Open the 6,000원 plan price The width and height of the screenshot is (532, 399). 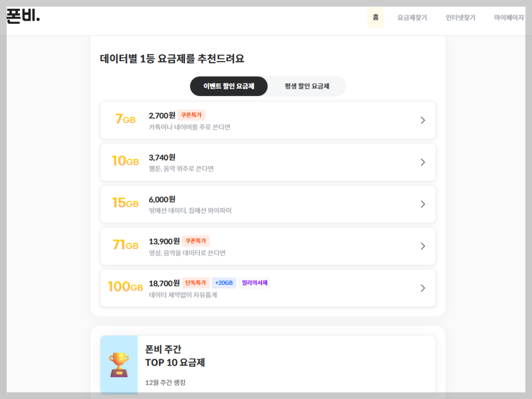pyautogui.click(x=162, y=199)
